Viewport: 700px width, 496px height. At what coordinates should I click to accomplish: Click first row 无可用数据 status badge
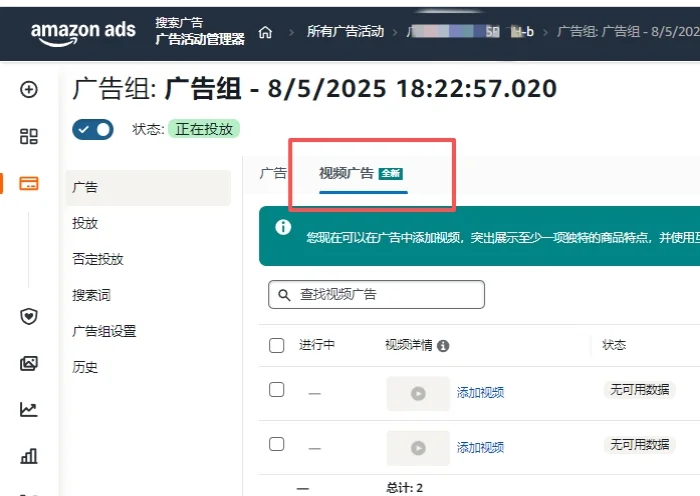(639, 390)
